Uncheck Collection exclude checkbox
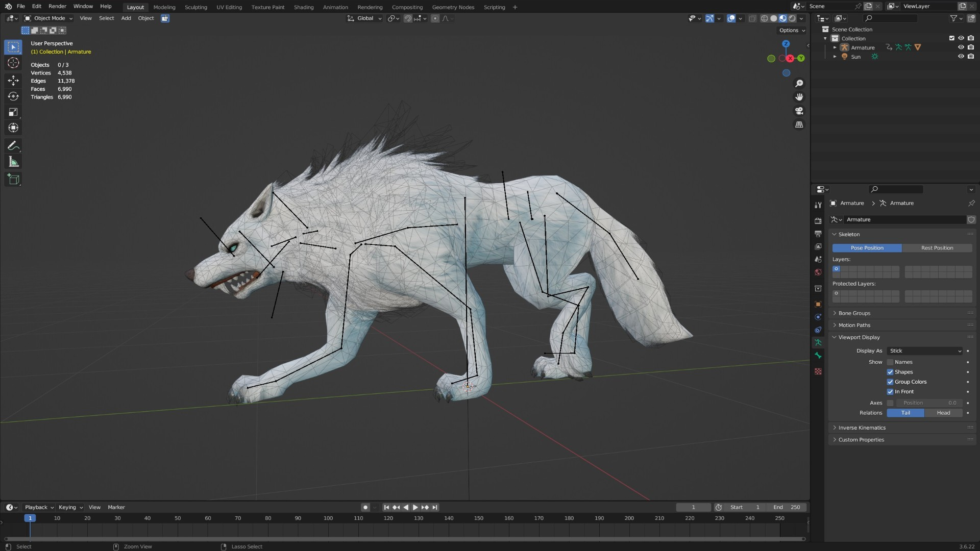 pyautogui.click(x=951, y=38)
